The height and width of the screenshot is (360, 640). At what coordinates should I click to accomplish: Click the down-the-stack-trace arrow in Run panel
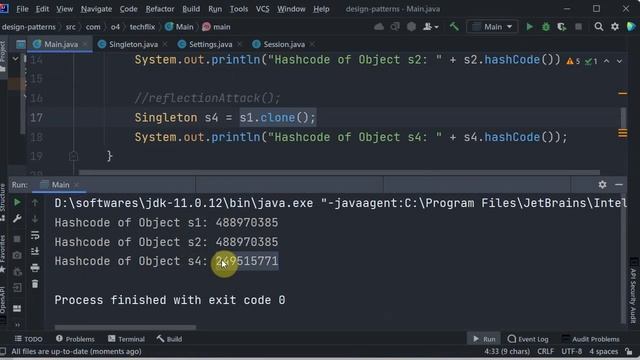pos(35,219)
